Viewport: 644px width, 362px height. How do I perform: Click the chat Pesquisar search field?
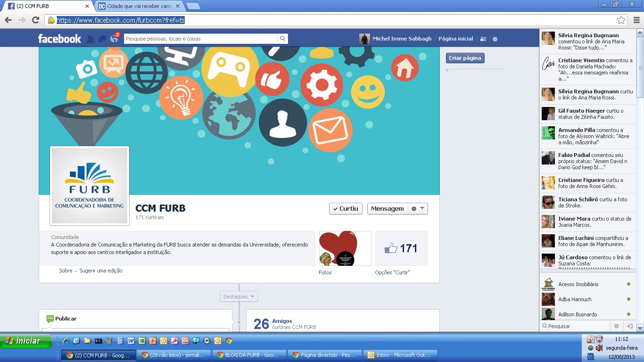(575, 326)
